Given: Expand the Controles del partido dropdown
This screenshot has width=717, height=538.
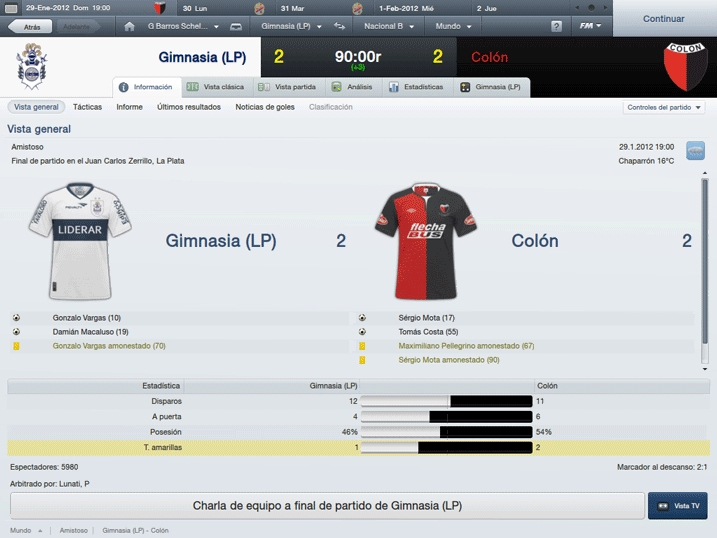Looking at the screenshot, I should coord(663,107).
